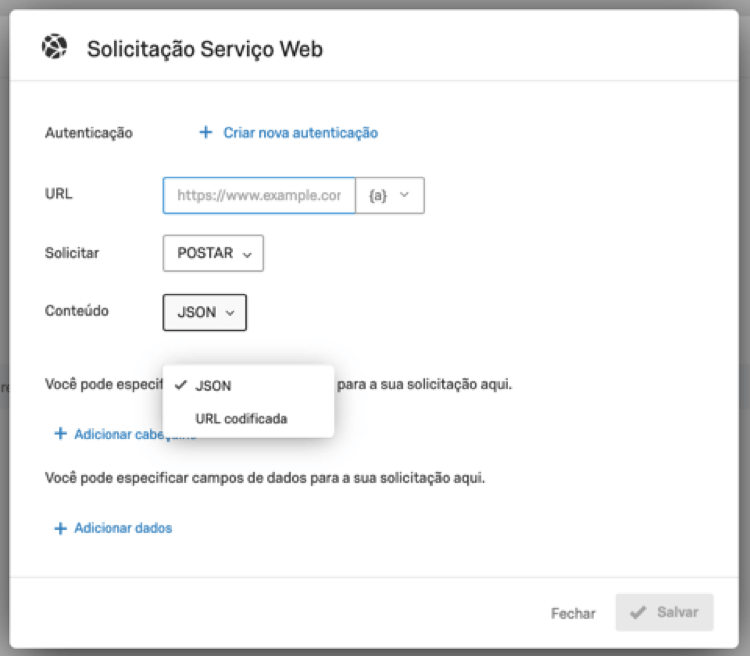Click the Solicitação Serviço Web title
This screenshot has width=750, height=656.
[x=205, y=49]
